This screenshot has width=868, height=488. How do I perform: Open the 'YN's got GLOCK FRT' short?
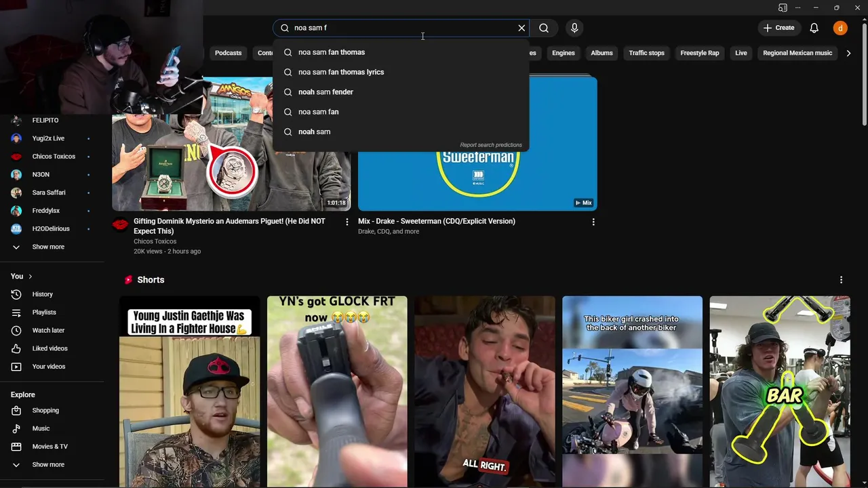coord(337,391)
